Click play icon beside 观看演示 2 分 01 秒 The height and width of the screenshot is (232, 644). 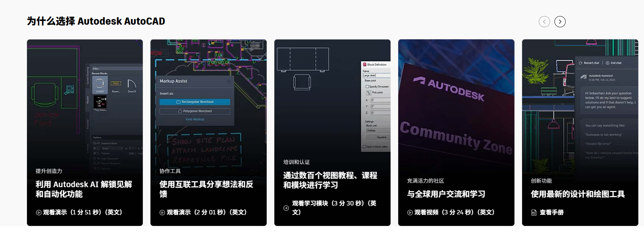pos(162,213)
